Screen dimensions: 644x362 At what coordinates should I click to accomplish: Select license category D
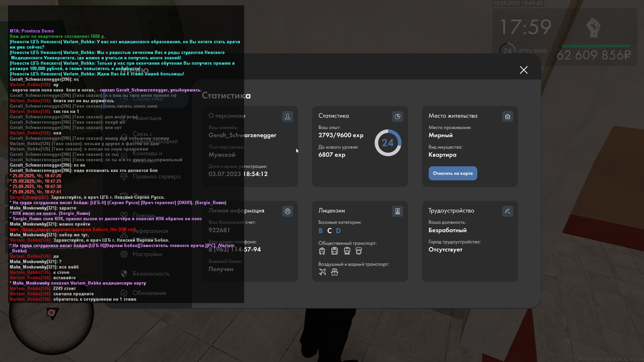(338, 231)
